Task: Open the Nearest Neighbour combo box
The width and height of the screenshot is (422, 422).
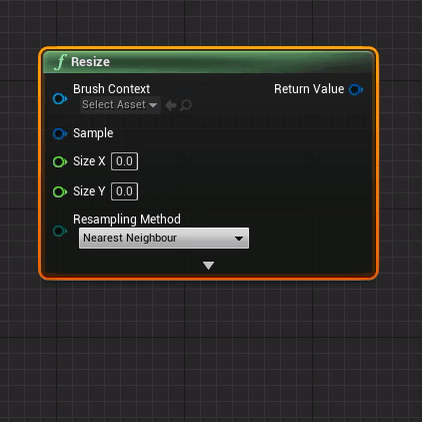Action: tap(164, 238)
